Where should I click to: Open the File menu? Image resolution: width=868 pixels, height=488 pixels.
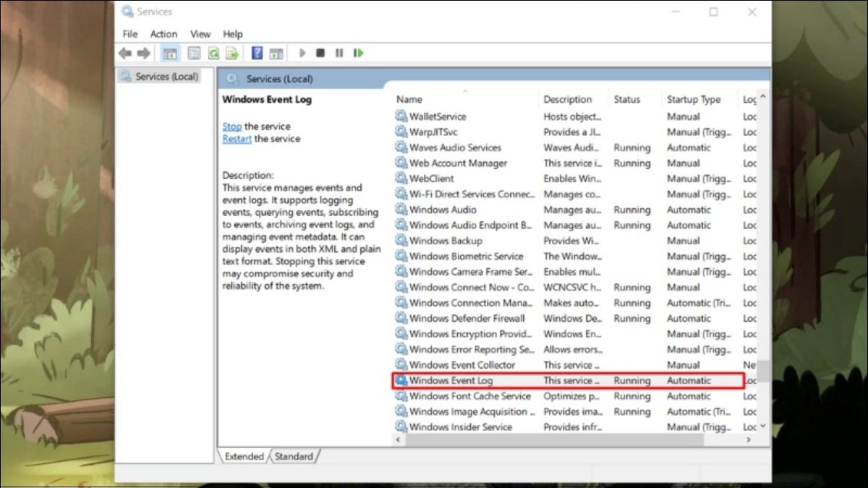click(130, 34)
